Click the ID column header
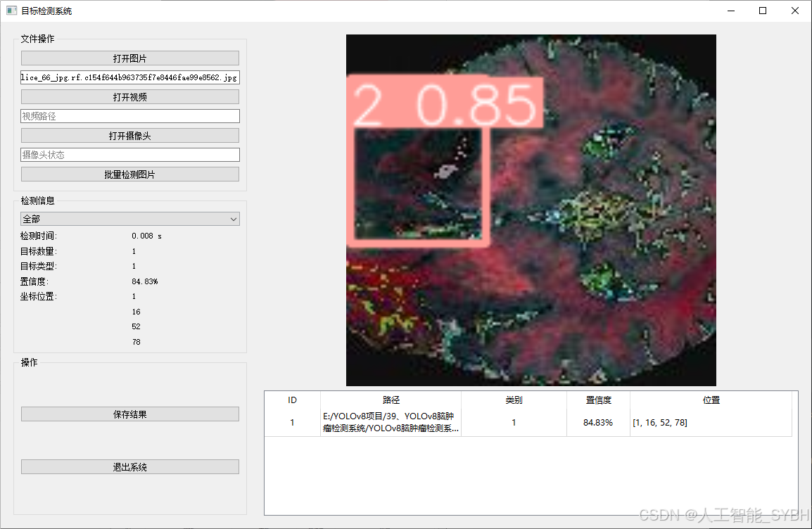Image resolution: width=812 pixels, height=529 pixels. click(x=292, y=400)
